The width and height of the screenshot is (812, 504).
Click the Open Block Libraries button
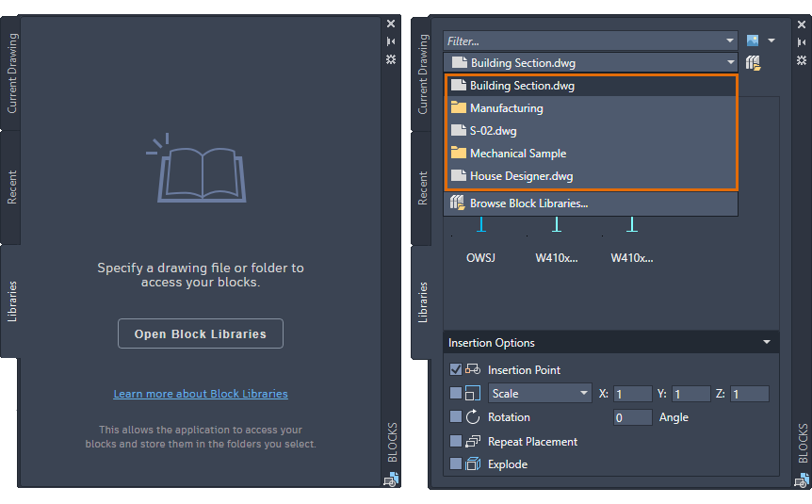[x=201, y=333]
